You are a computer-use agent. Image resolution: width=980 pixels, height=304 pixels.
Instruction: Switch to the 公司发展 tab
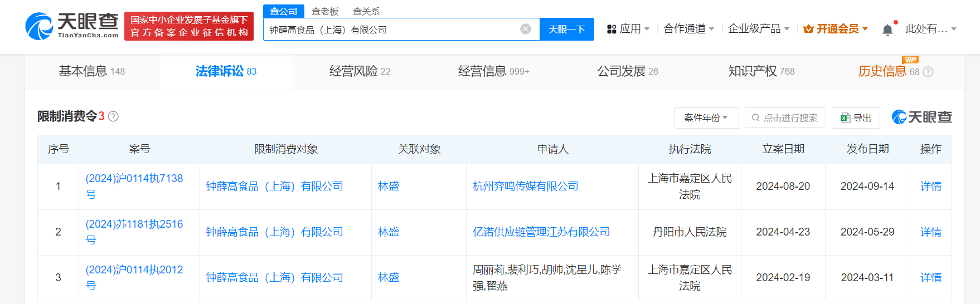pyautogui.click(x=628, y=71)
